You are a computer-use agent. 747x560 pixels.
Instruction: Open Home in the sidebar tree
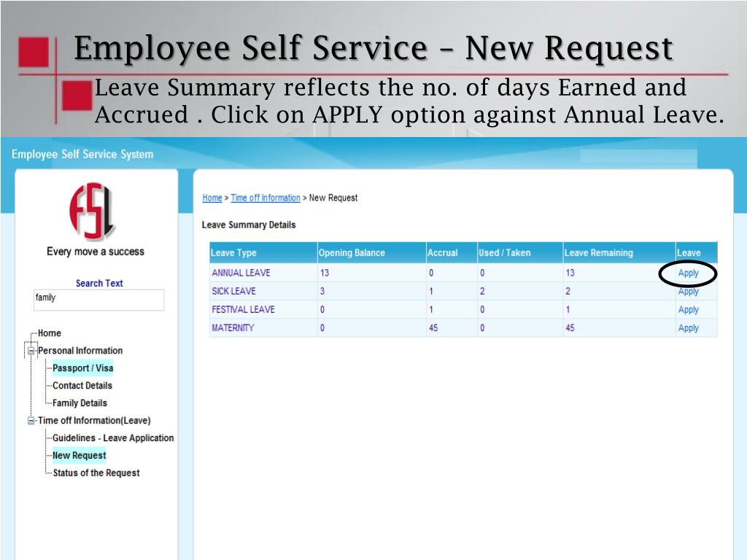pyautogui.click(x=50, y=332)
